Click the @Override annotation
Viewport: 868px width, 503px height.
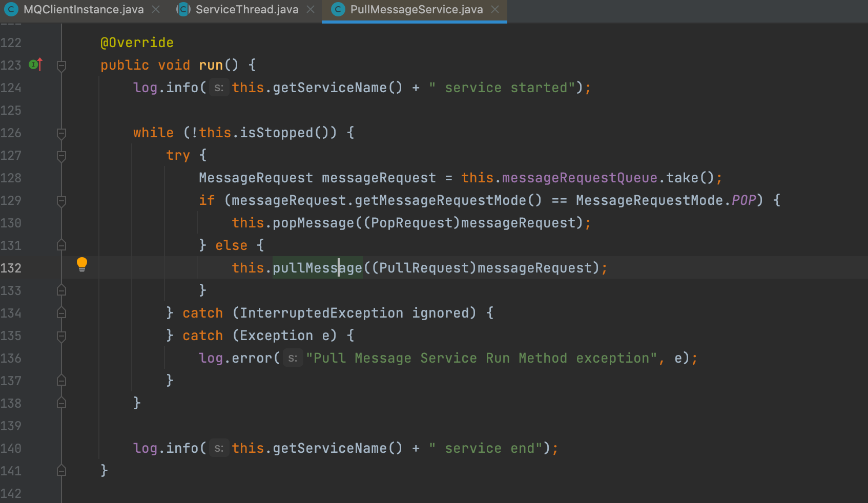(x=137, y=43)
